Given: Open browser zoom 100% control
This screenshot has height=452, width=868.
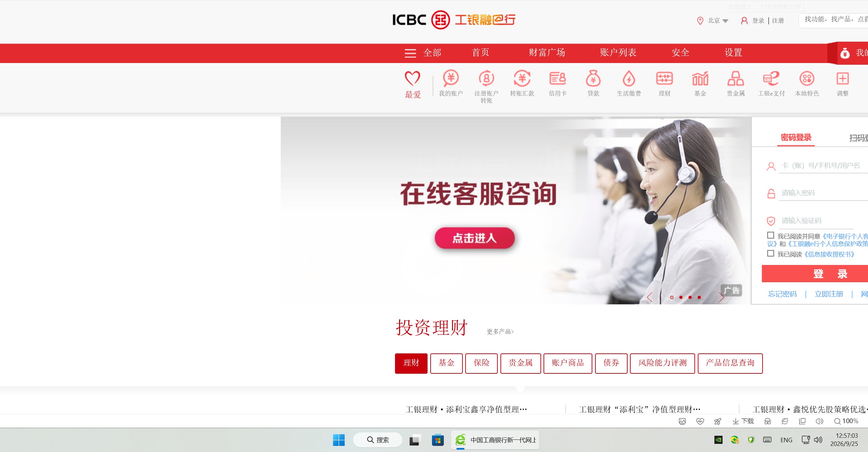Looking at the screenshot, I should tap(846, 421).
